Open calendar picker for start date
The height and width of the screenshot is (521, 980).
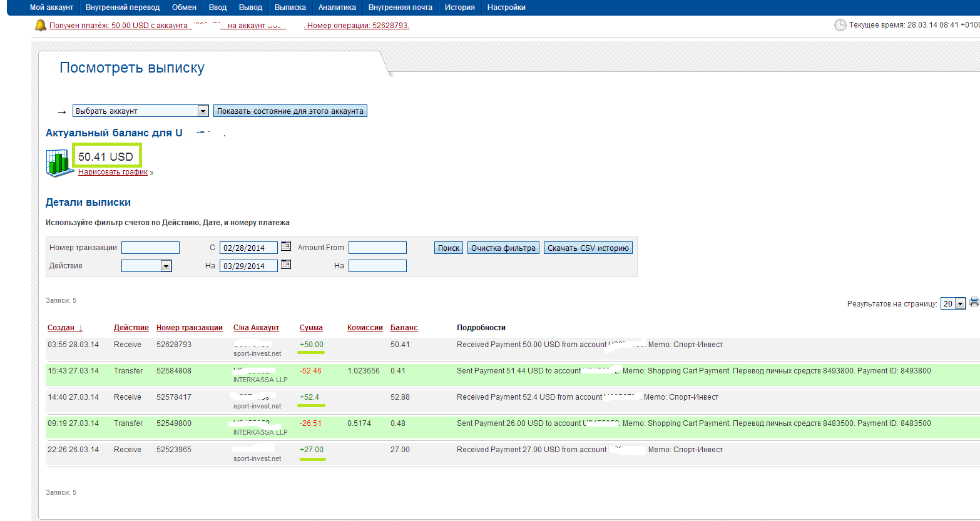[286, 246]
